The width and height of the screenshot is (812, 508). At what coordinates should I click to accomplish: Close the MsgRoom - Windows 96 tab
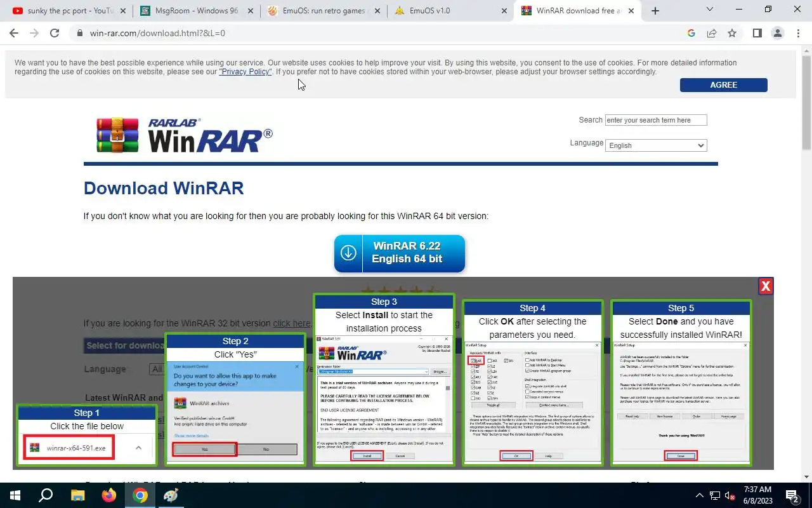(x=249, y=11)
